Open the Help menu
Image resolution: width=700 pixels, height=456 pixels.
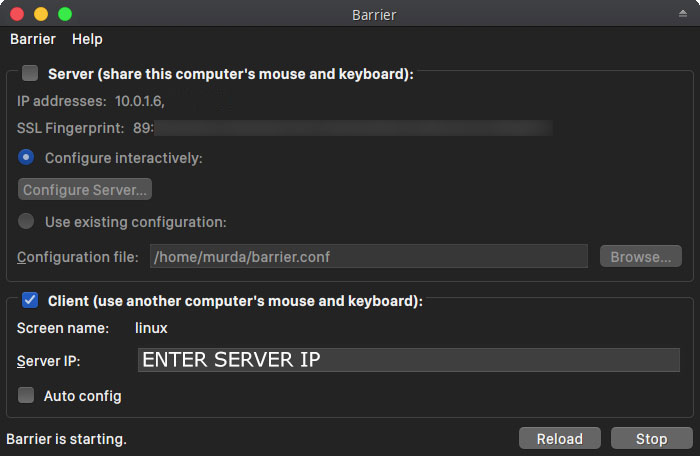[87, 39]
